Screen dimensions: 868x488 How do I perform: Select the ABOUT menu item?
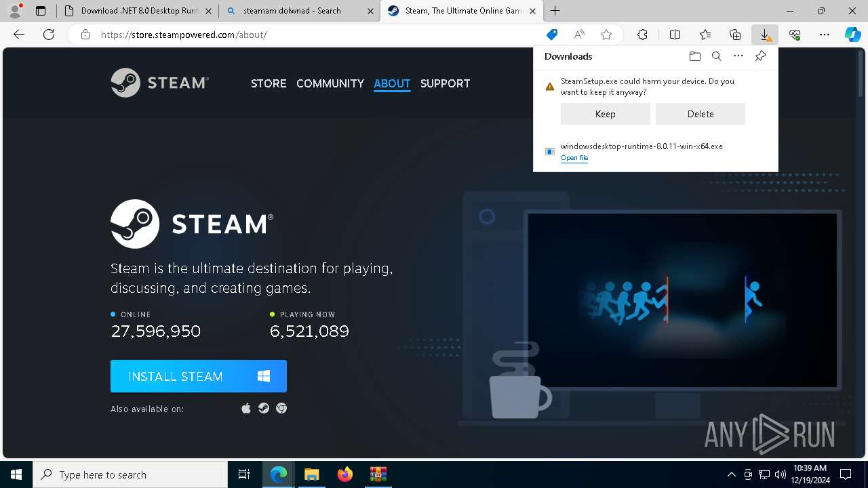click(392, 83)
